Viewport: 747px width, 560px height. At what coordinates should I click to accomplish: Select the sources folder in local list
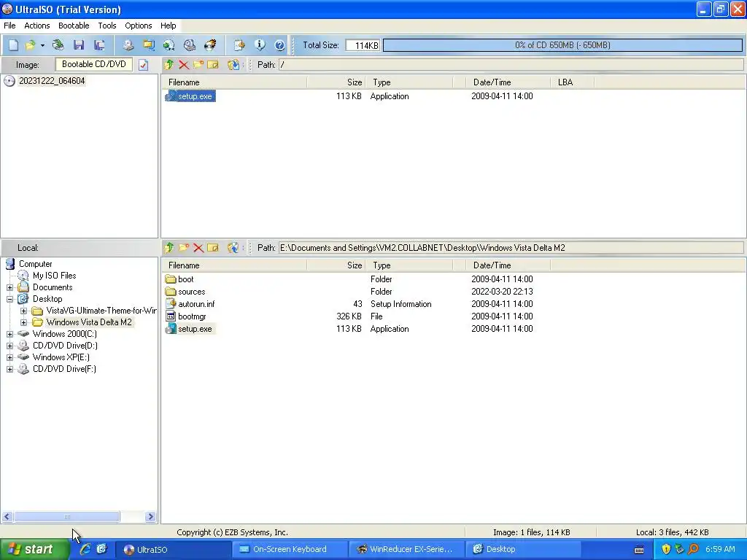[x=192, y=292]
